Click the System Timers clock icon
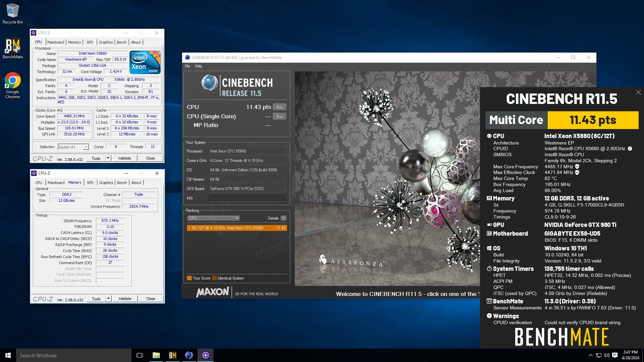644x362 pixels. 489,269
